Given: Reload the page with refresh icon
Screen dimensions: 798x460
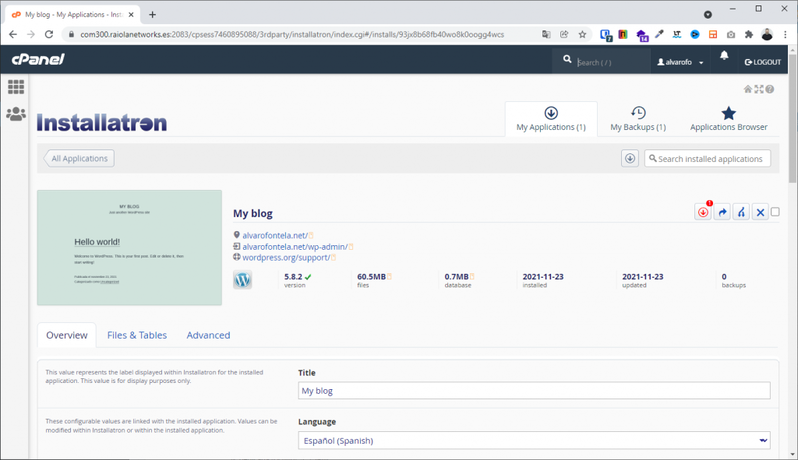Looking at the screenshot, I should tap(49, 34).
